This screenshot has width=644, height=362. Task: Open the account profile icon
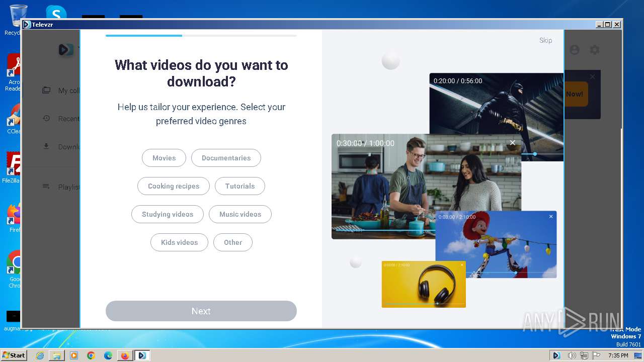[575, 50]
